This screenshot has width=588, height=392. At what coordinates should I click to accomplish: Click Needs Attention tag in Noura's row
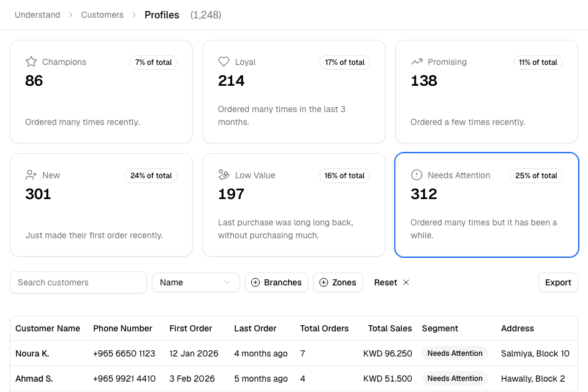pyautogui.click(x=455, y=353)
